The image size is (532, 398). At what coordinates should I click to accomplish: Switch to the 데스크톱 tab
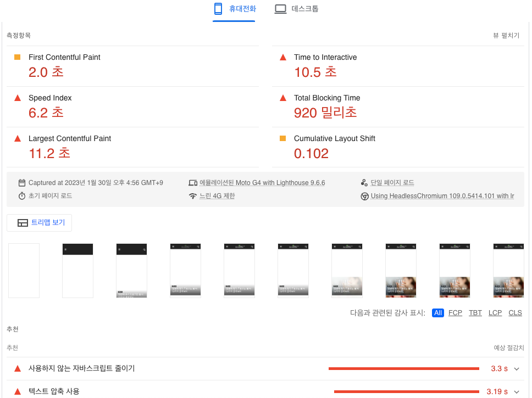click(x=296, y=9)
